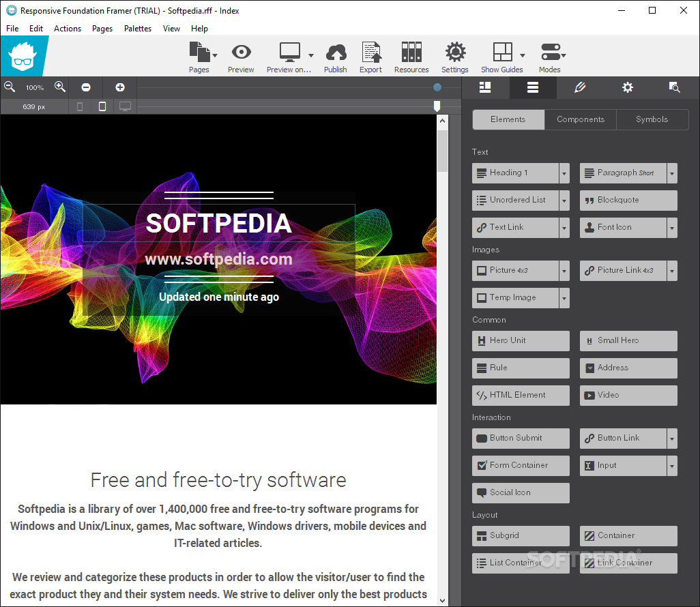Image resolution: width=700 pixels, height=607 pixels.
Task: Click the Foundation Framer logo
Action: (x=23, y=56)
